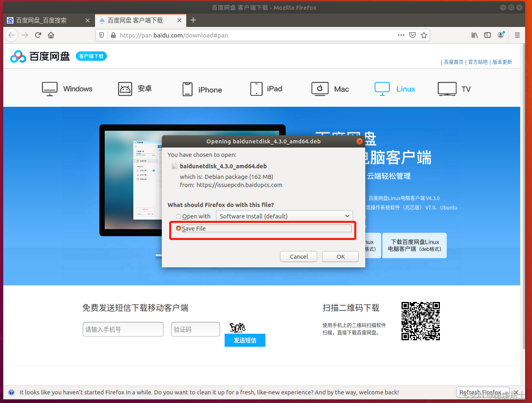
Task: Click the captcha image to refresh
Action: click(x=237, y=327)
